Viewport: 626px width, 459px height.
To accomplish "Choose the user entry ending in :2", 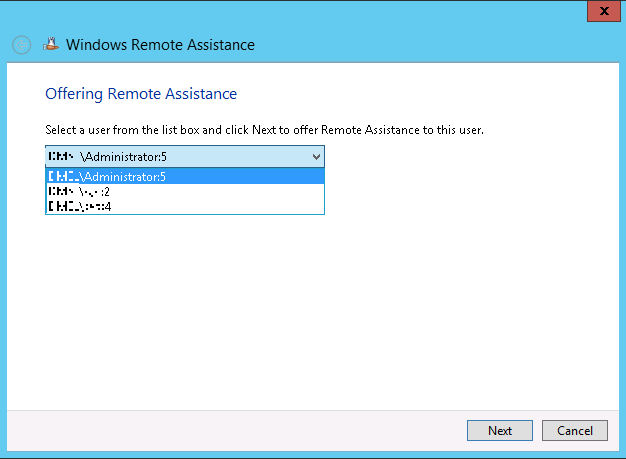I will [x=185, y=192].
